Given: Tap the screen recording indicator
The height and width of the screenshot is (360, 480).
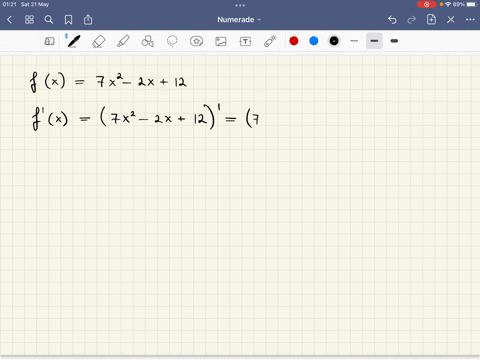Looking at the screenshot, I should (x=427, y=4).
